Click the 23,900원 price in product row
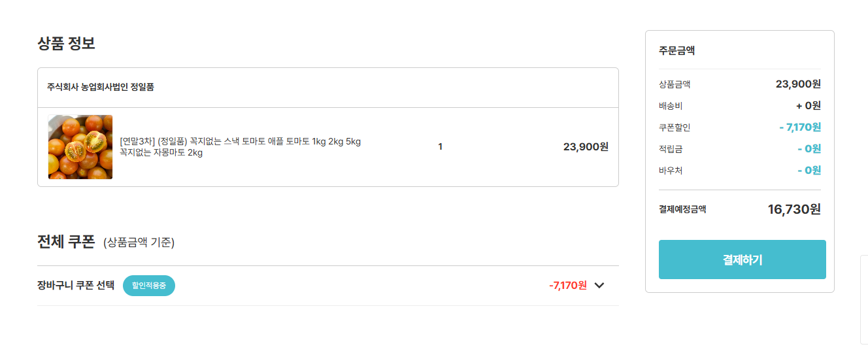 (x=586, y=147)
